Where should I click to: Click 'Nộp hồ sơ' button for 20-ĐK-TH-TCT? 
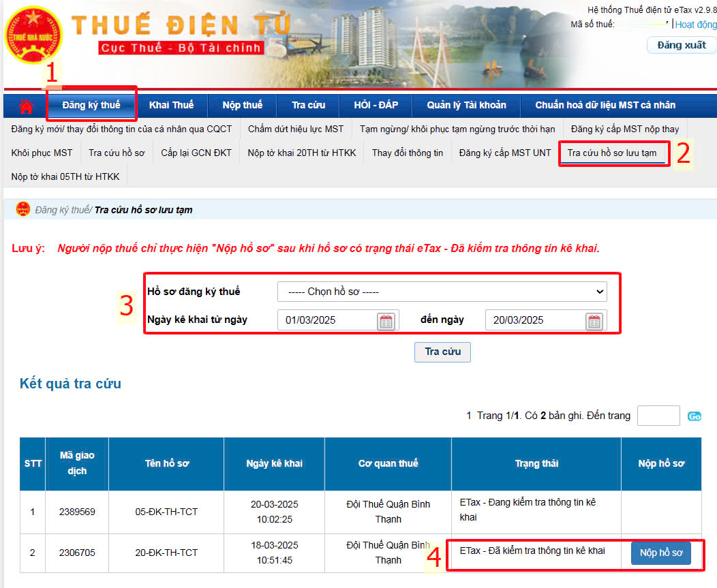[x=660, y=553]
